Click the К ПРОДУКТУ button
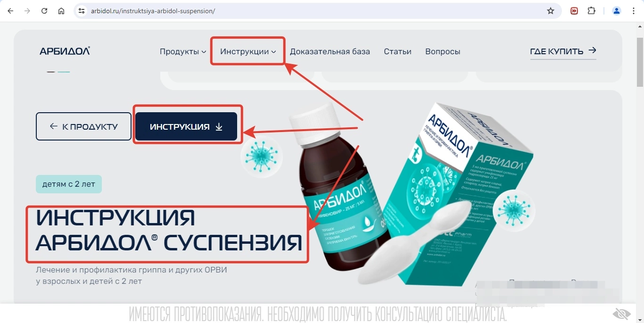644x323 pixels. [83, 126]
